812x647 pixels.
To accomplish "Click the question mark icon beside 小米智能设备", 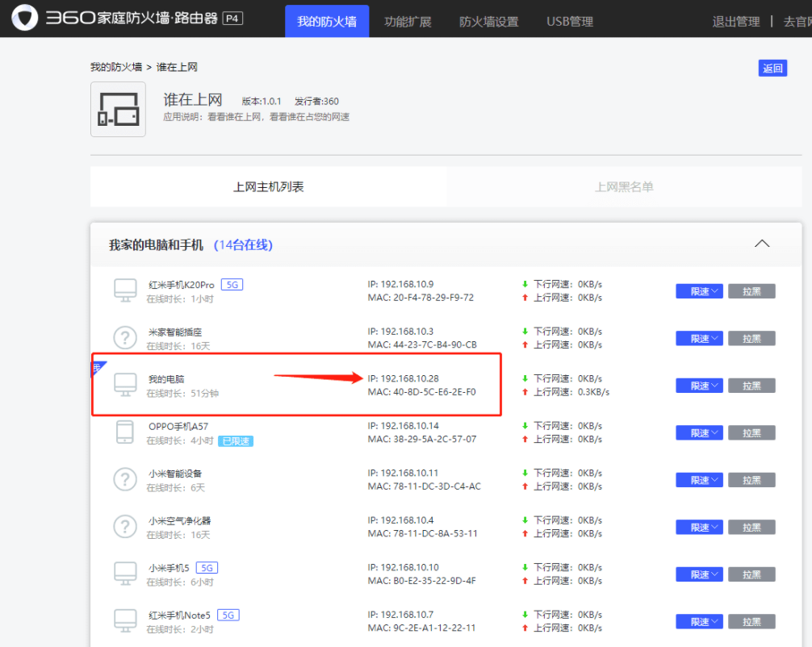I will coord(124,479).
